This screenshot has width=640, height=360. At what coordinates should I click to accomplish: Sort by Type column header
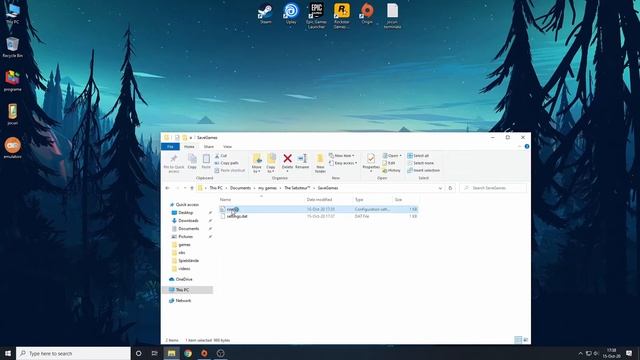tap(359, 200)
